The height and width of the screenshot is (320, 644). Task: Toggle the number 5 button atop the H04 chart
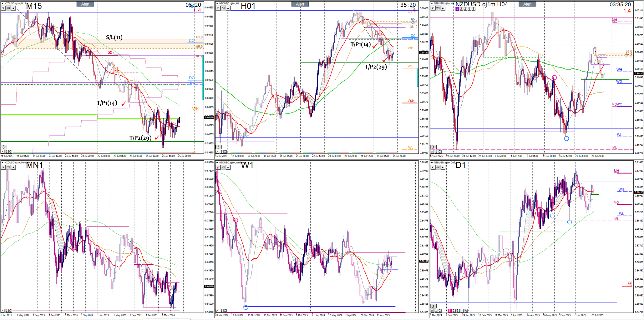pyautogui.click(x=474, y=9)
